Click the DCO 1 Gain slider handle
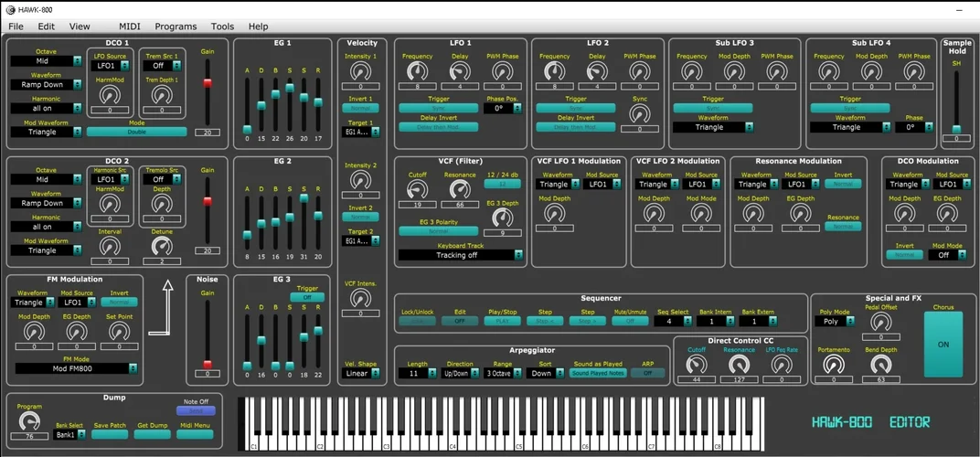980x457 pixels. click(x=208, y=83)
